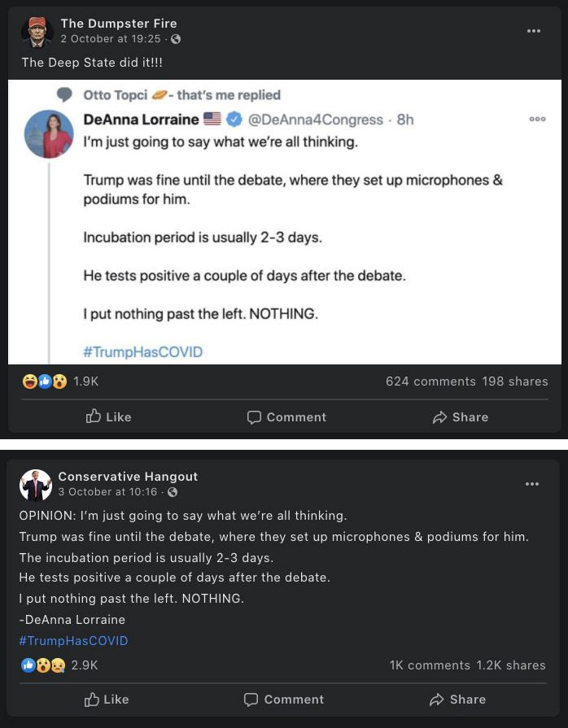The height and width of the screenshot is (728, 568).
Task: Share The Dumpster Fire post
Action: [x=461, y=417]
